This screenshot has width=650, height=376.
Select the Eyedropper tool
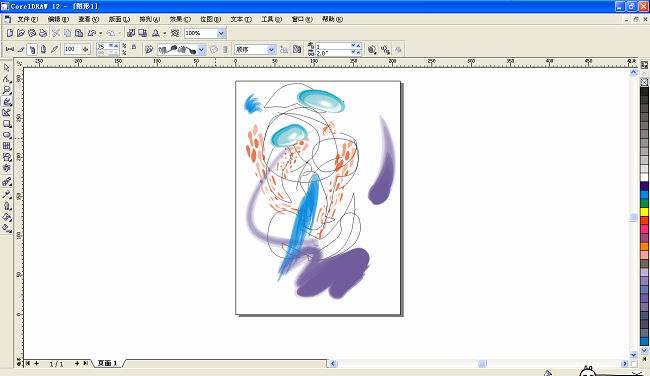pos(7,194)
